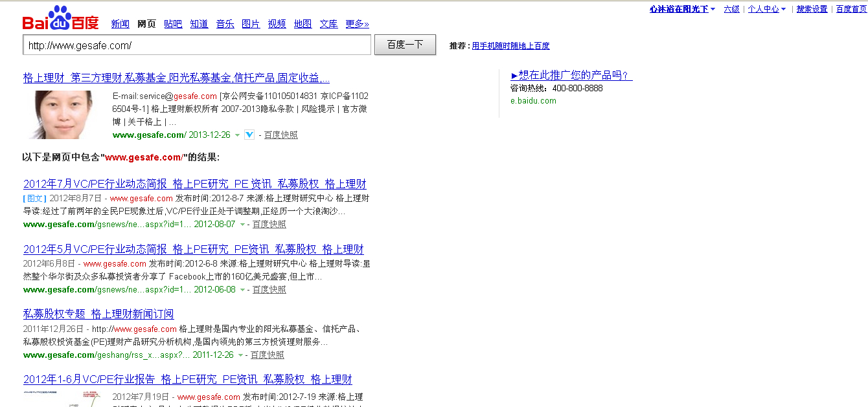The width and height of the screenshot is (868, 407).
Task: Switch to the 图片 search tab
Action: tap(251, 24)
